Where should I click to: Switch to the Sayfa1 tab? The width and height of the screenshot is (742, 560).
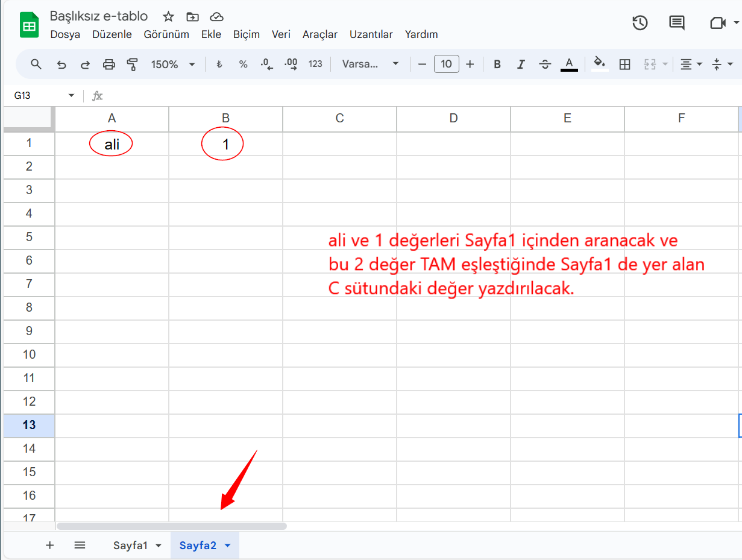[130, 546]
